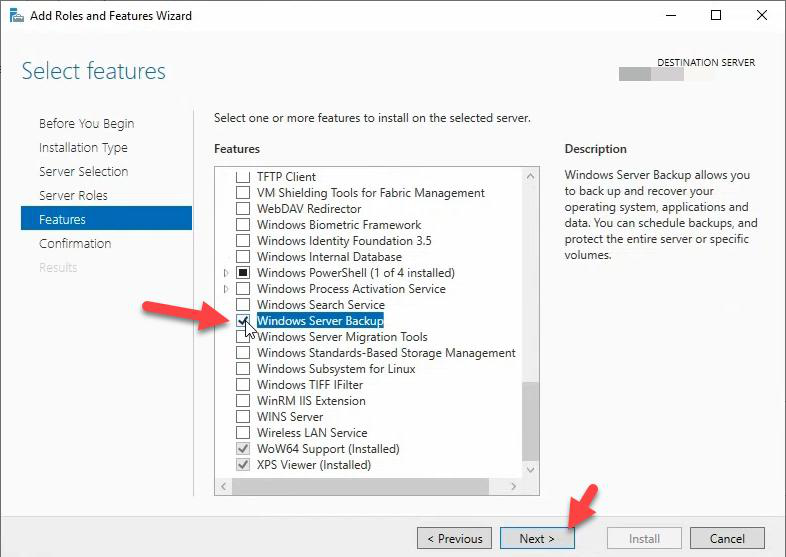786x557 pixels.
Task: Select the Features step in sidebar
Action: coord(106,219)
